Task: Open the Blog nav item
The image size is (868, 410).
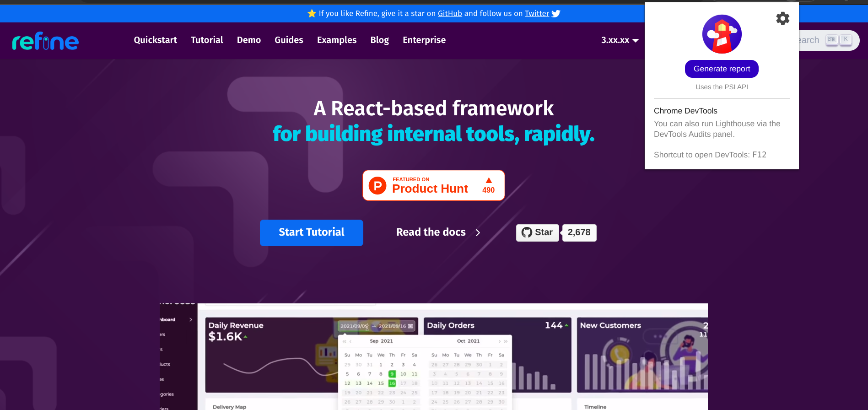Action: point(380,40)
